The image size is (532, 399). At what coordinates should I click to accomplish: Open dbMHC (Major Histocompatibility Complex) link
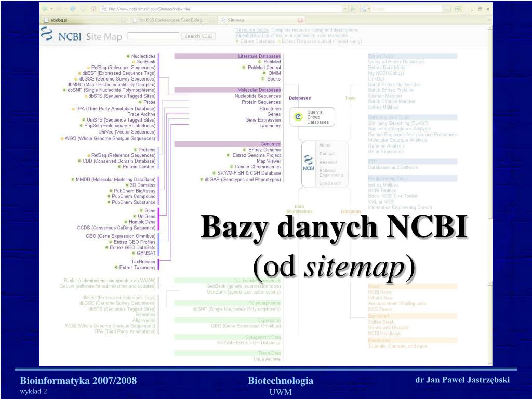tap(111, 85)
